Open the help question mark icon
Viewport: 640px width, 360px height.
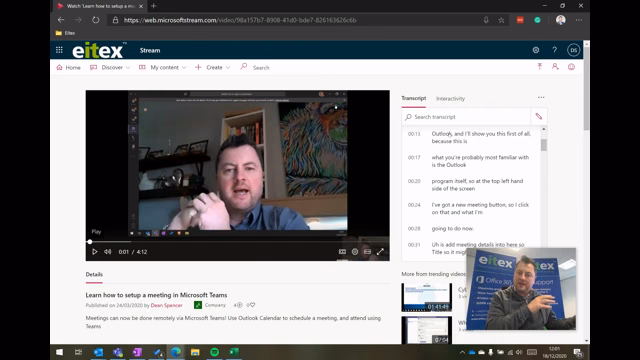[x=554, y=50]
